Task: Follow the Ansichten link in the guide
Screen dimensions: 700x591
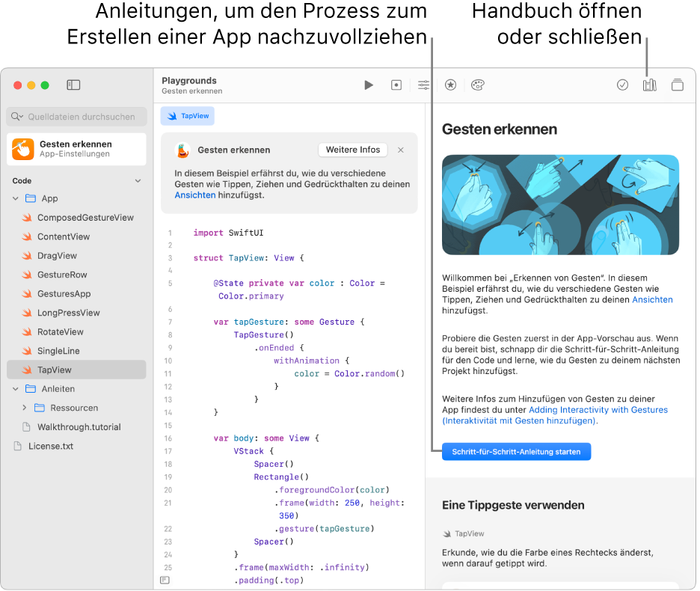Action: click(652, 300)
